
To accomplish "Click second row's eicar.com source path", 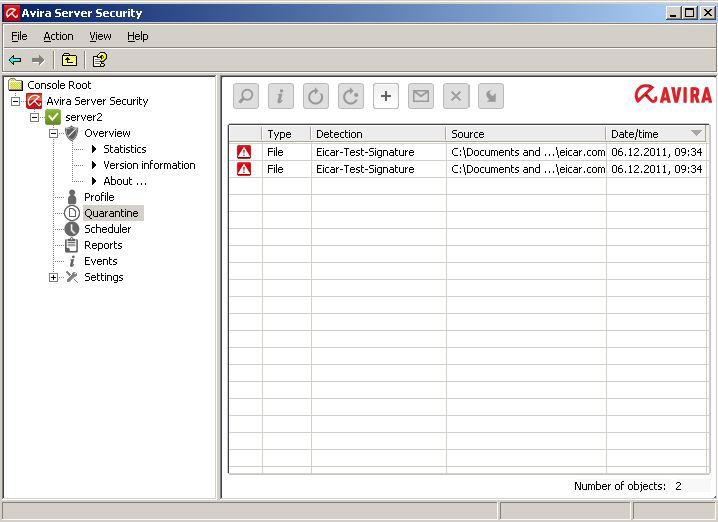I will tap(528, 169).
